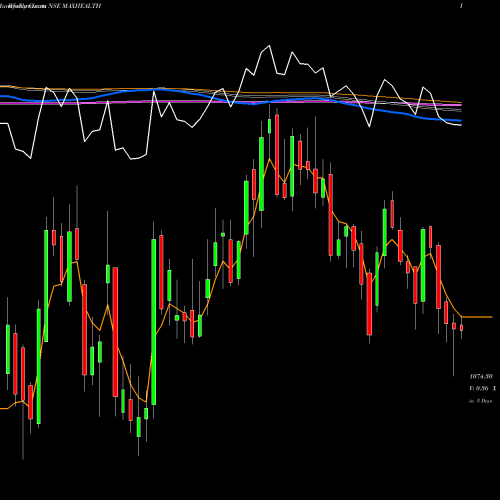500x500 pixels.
Task: Click the NSE MAXHEALTH chart title
Action: pos(74,6)
